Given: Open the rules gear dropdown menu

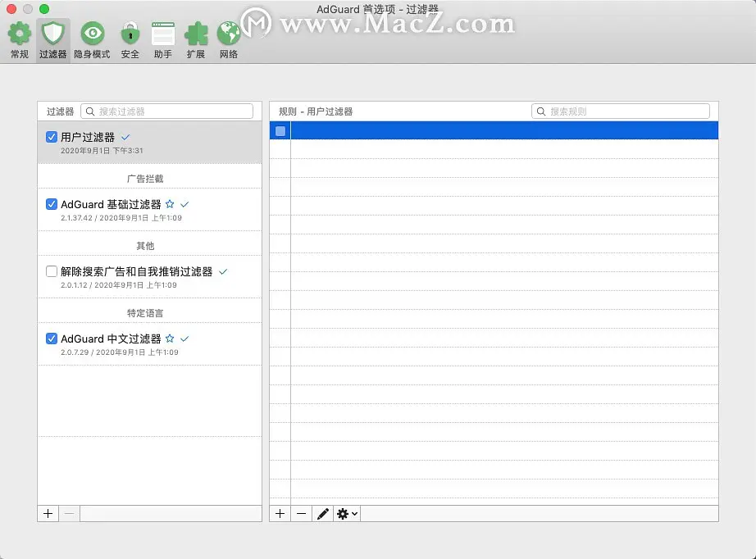Looking at the screenshot, I should pos(347,514).
